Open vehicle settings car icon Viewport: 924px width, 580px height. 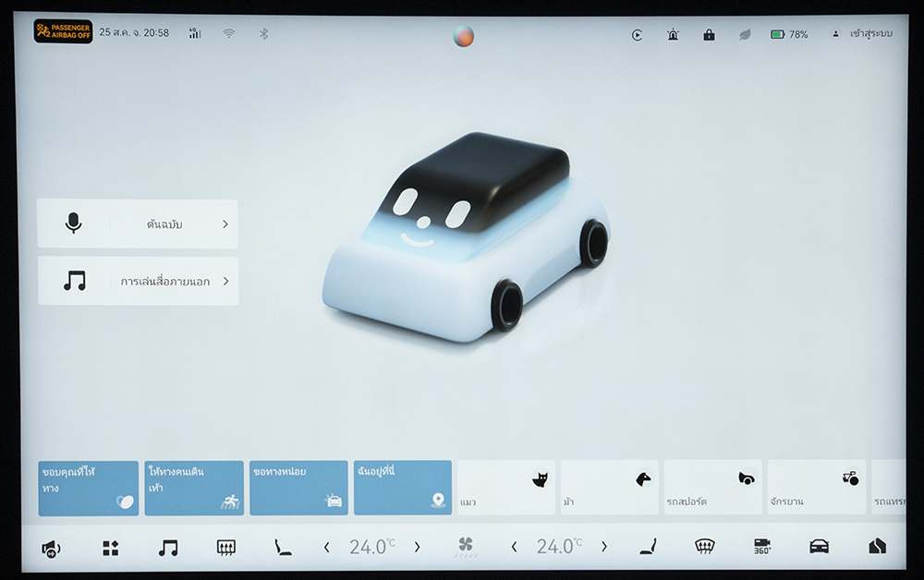(x=819, y=547)
